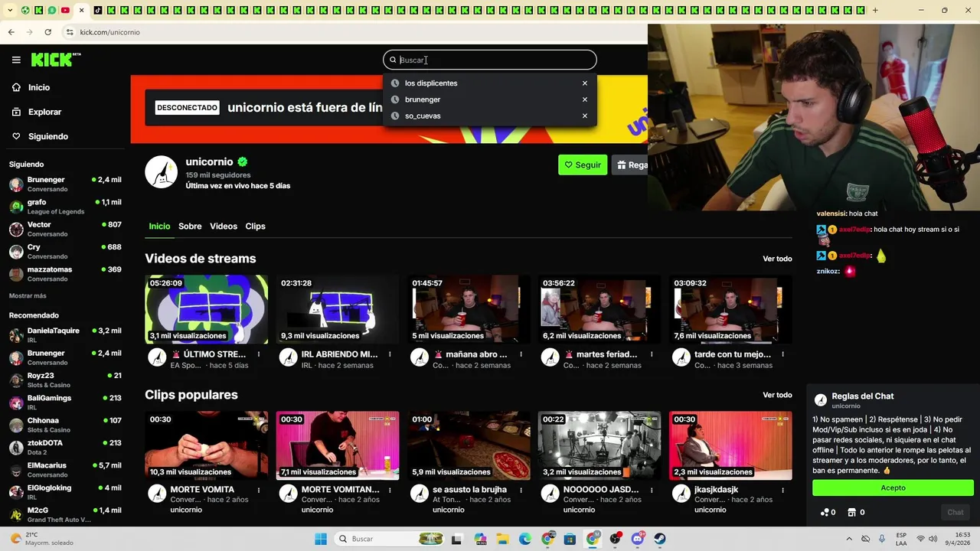The image size is (980, 551).
Task: Select the Inicio channel tab
Action: coord(159,227)
